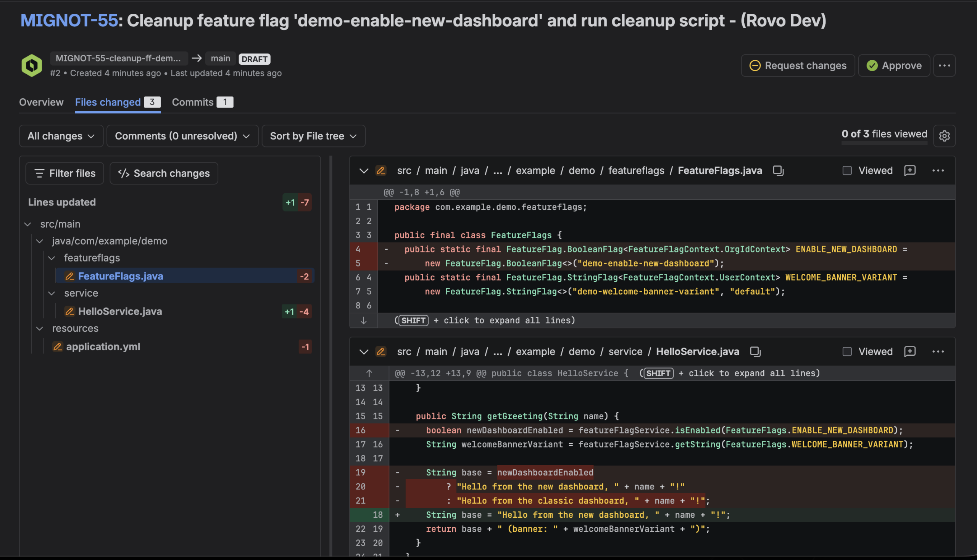977x560 pixels.
Task: Add comment to HelloService.java file
Action: (x=909, y=351)
